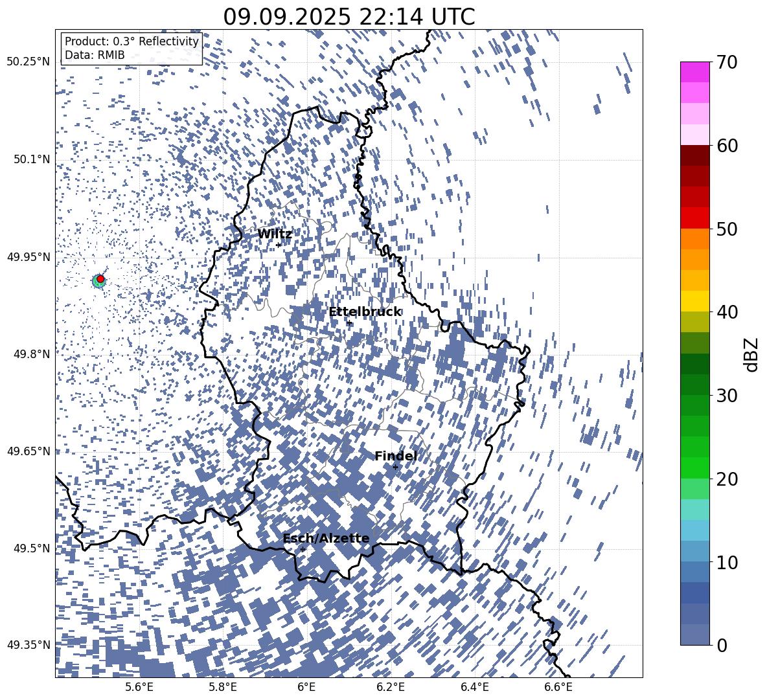767x700 pixels.
Task: Click the latitude label 50.1°N
Action: 31,159
